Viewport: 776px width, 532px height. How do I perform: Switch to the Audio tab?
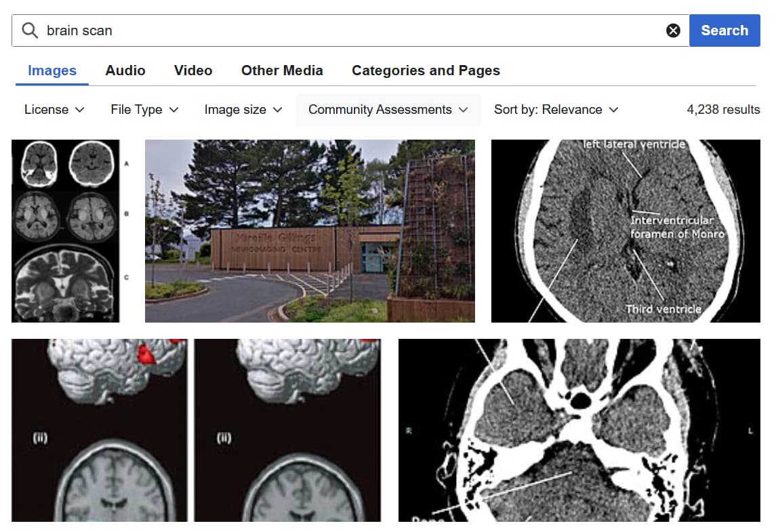click(125, 70)
